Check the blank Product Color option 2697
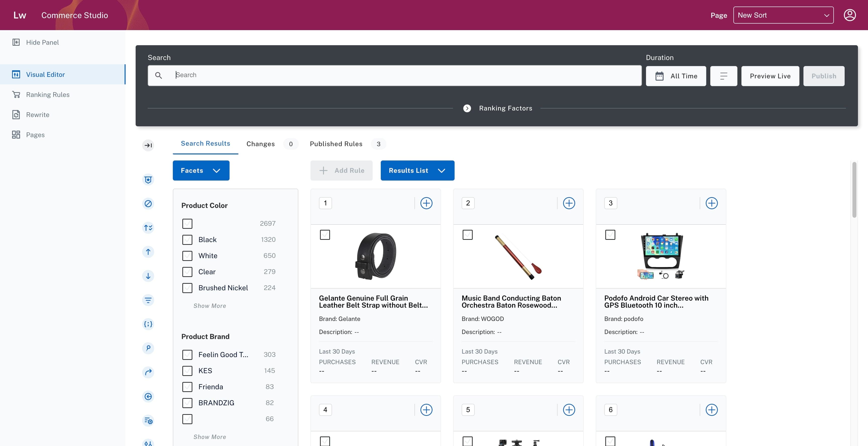 pos(187,224)
